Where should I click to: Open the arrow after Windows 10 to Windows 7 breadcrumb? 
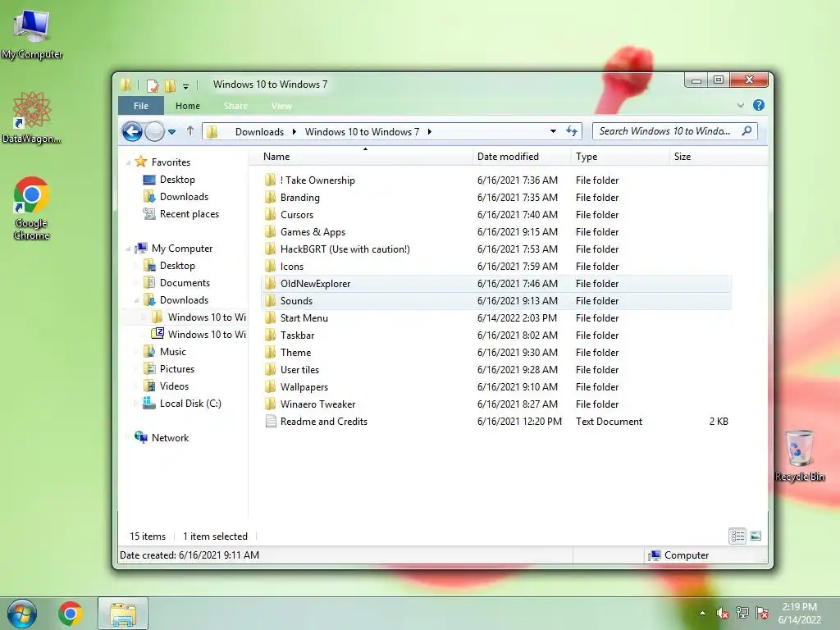click(430, 132)
